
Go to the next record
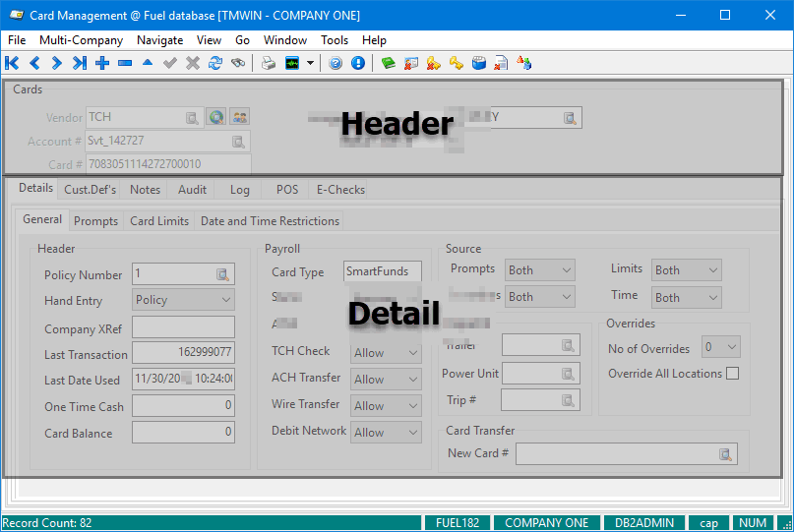pos(56,63)
